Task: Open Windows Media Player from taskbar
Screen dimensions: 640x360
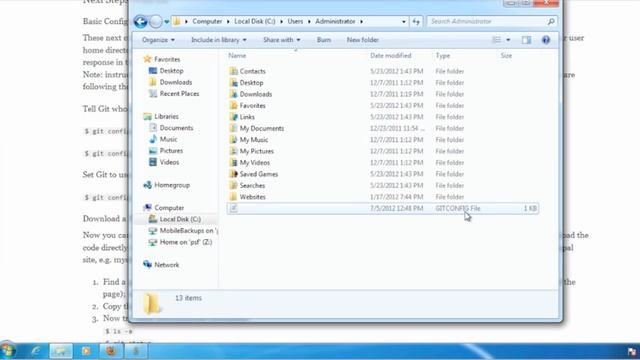Action: click(x=86, y=351)
